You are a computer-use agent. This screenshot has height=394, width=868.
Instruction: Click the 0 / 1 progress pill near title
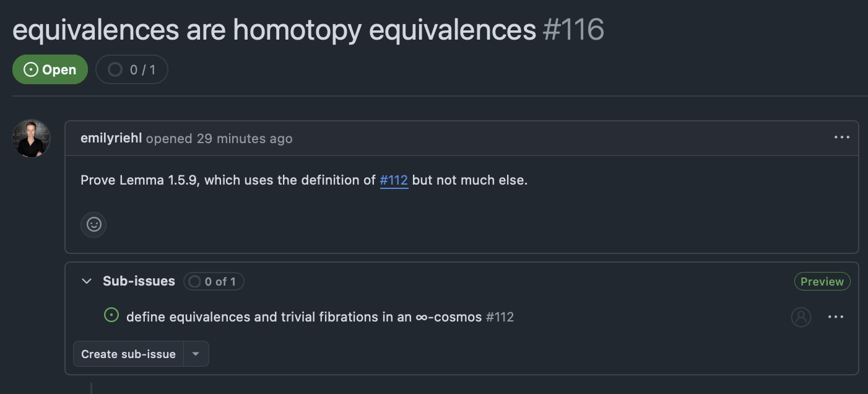click(132, 70)
